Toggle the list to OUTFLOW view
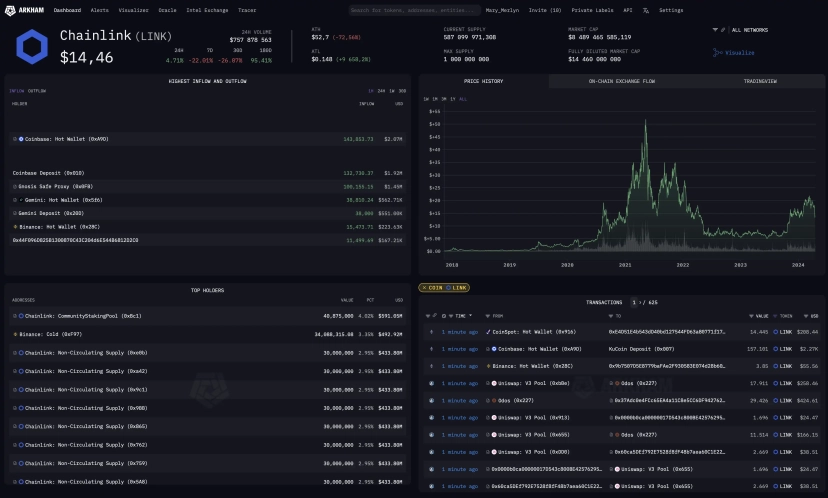The height and width of the screenshot is (498, 828). [x=38, y=91]
